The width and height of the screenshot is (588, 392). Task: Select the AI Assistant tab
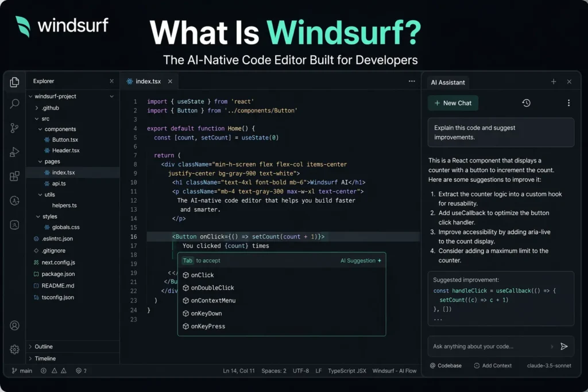pos(447,83)
